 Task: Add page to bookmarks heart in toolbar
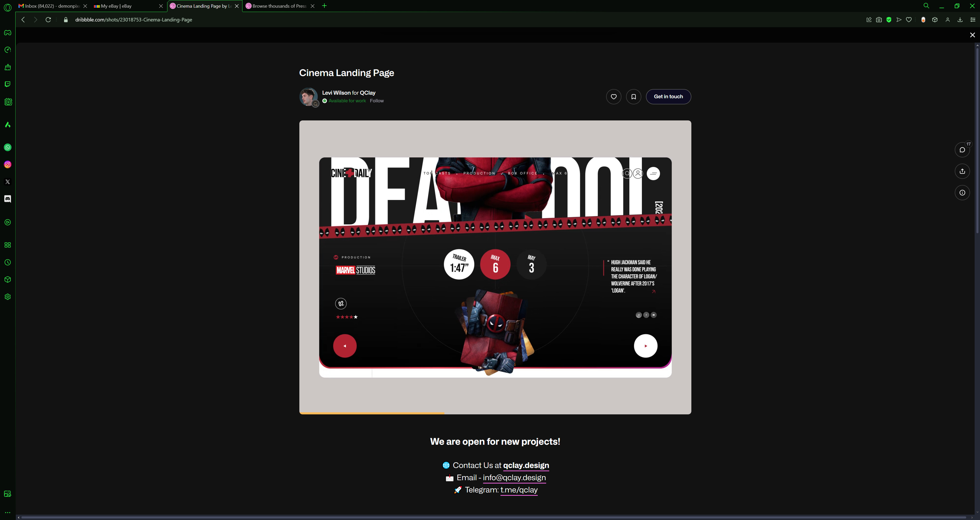pos(909,20)
